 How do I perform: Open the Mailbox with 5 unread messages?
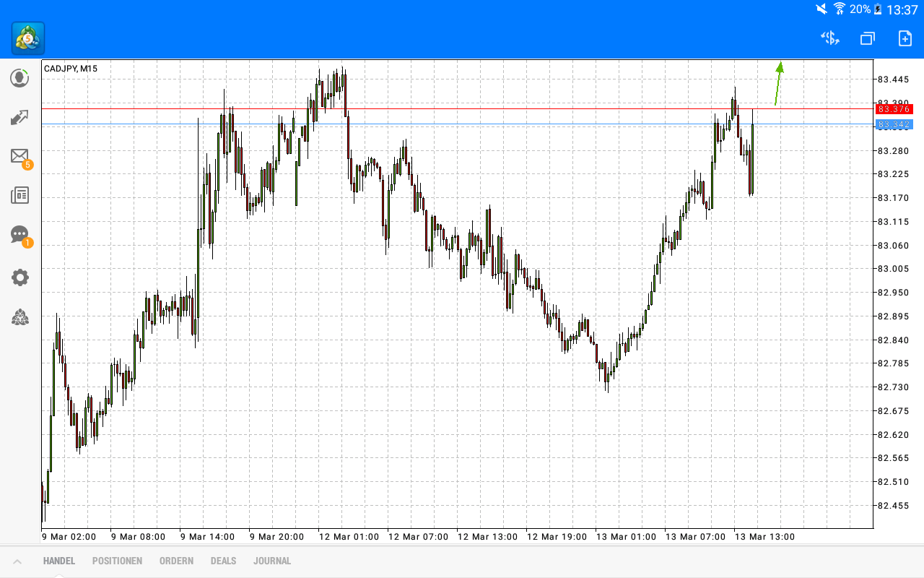(x=19, y=156)
